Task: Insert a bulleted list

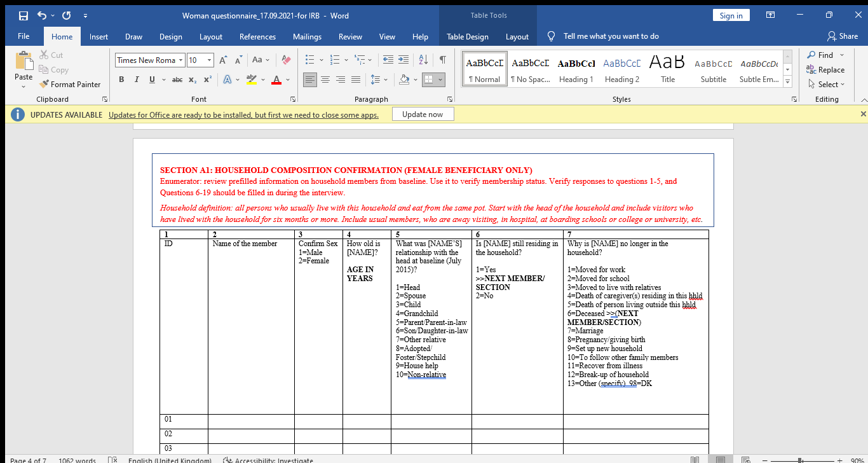Action: [310, 60]
